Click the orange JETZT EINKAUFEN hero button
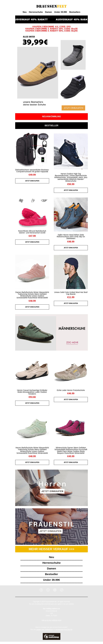 [73, 108]
